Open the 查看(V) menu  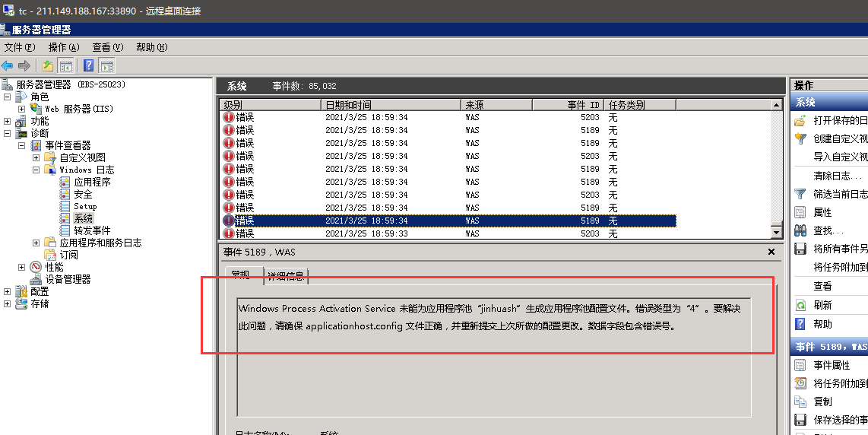pyautogui.click(x=108, y=47)
